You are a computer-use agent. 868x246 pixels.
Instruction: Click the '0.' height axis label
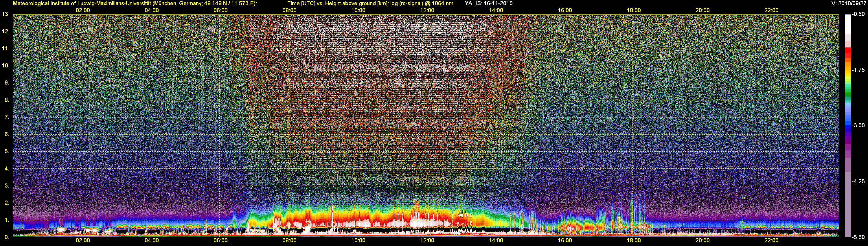click(x=7, y=237)
